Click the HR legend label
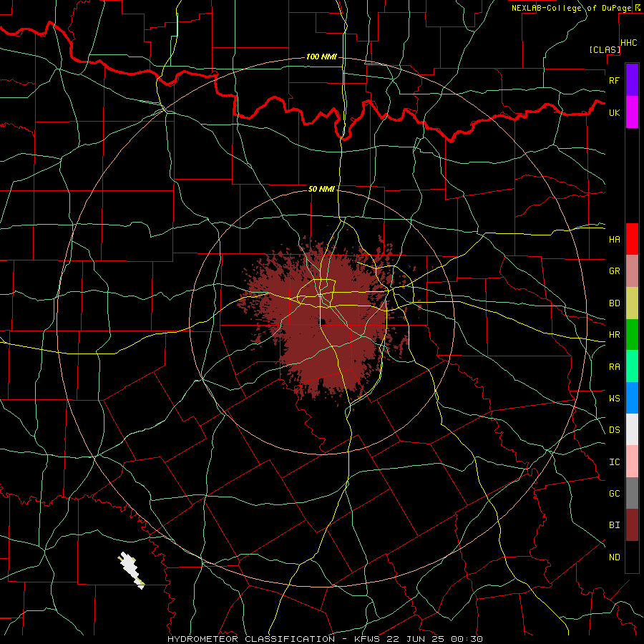Screen dimensions: 644x644 (614, 335)
